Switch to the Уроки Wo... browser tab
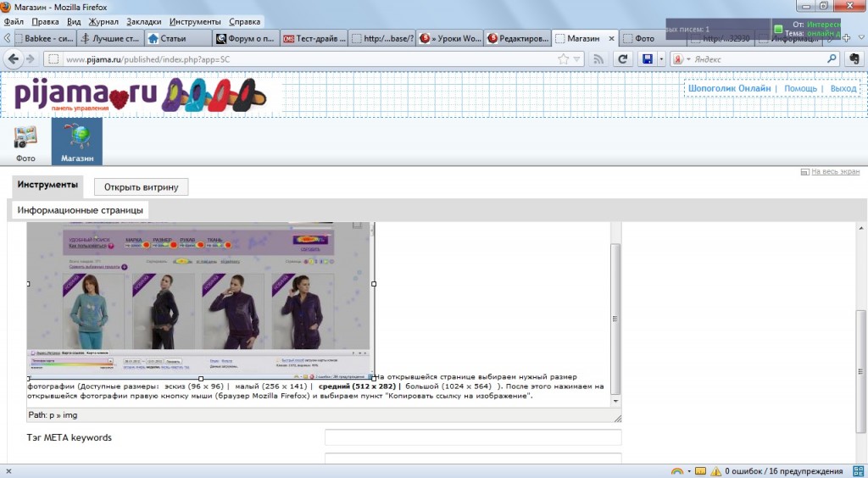868x478 pixels. coord(450,38)
